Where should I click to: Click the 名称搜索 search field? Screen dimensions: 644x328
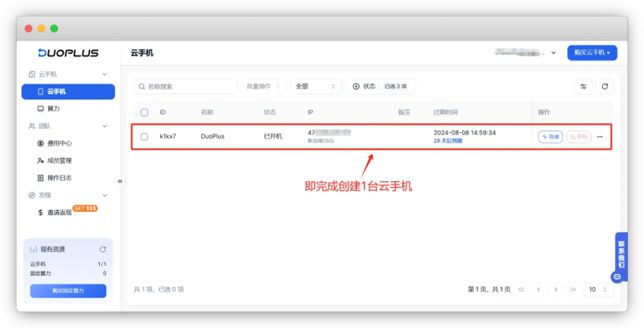click(186, 86)
